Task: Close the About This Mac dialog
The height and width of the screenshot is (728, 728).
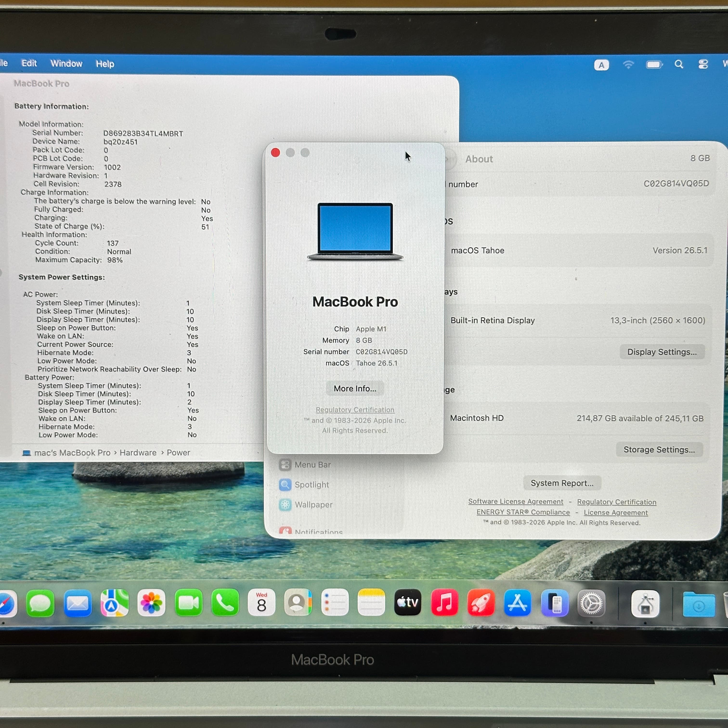Action: pos(275,153)
